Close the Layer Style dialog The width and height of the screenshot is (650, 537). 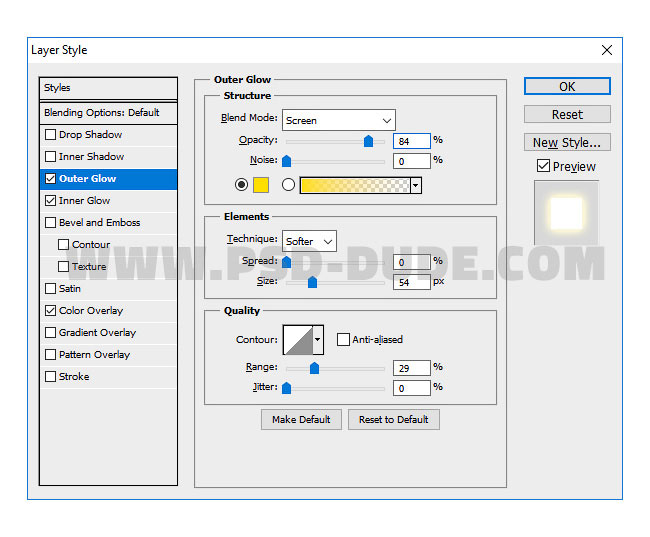(607, 50)
